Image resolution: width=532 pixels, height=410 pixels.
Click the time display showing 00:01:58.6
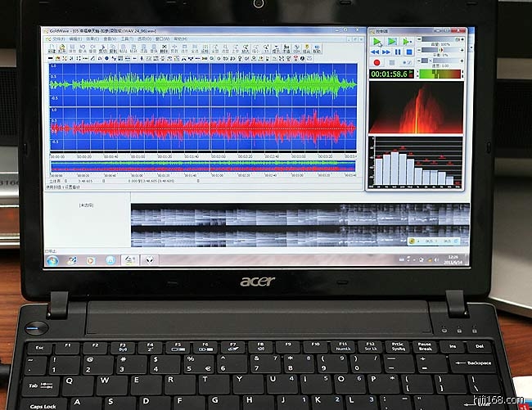click(390, 74)
